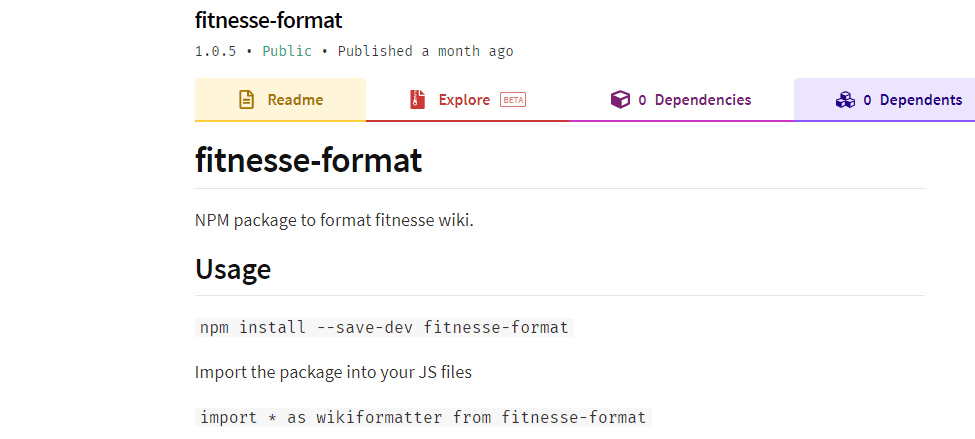
Task: Click the fitnesse-format package title above the tabs
Action: pyautogui.click(x=269, y=20)
